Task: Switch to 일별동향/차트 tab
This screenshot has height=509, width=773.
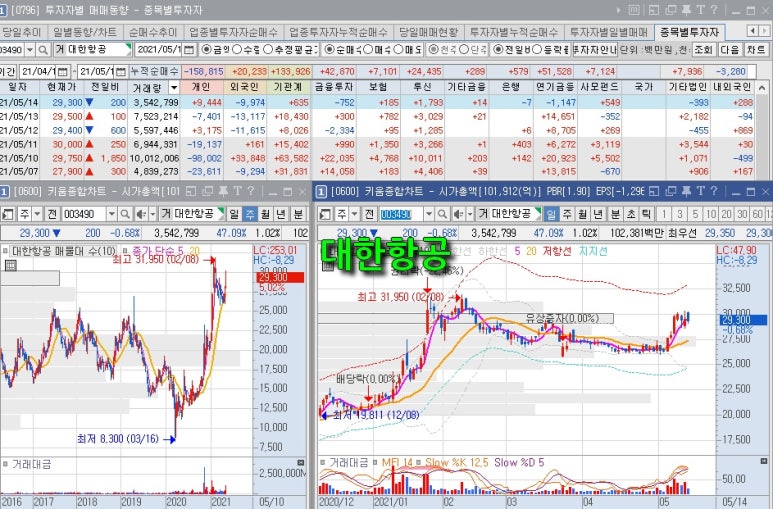Action: (x=85, y=33)
